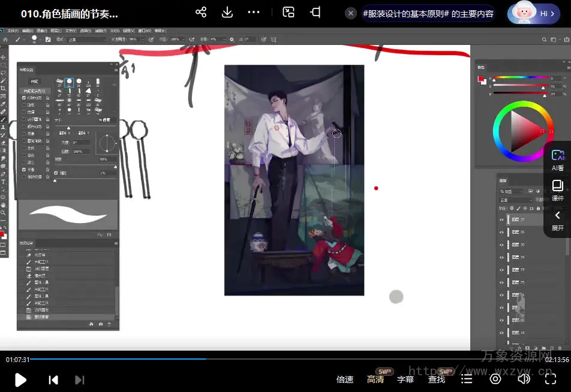The height and width of the screenshot is (392, 571).
Task: Open the 倍速 playback speed menu
Action: point(345,379)
